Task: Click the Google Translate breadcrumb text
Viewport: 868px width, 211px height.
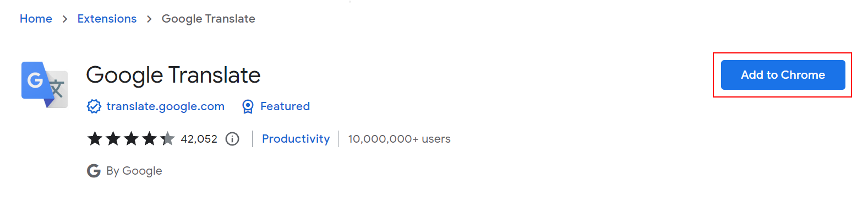Action: [x=209, y=19]
